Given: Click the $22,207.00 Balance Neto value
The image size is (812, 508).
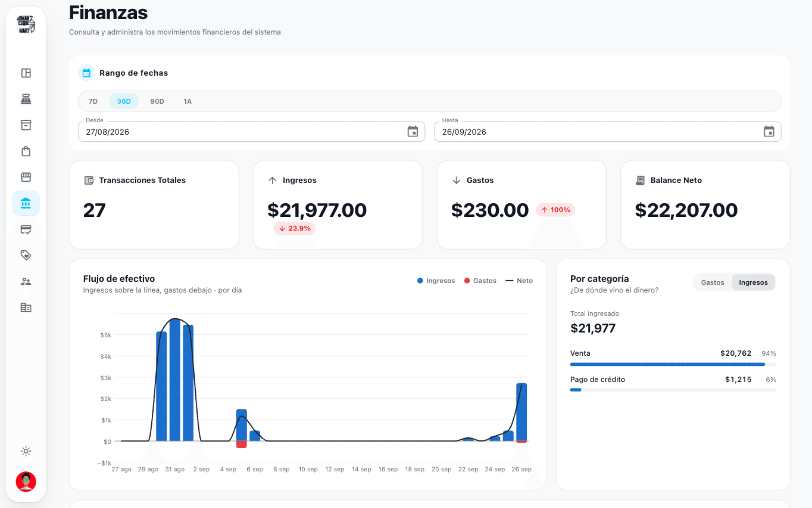Looking at the screenshot, I should 686,210.
